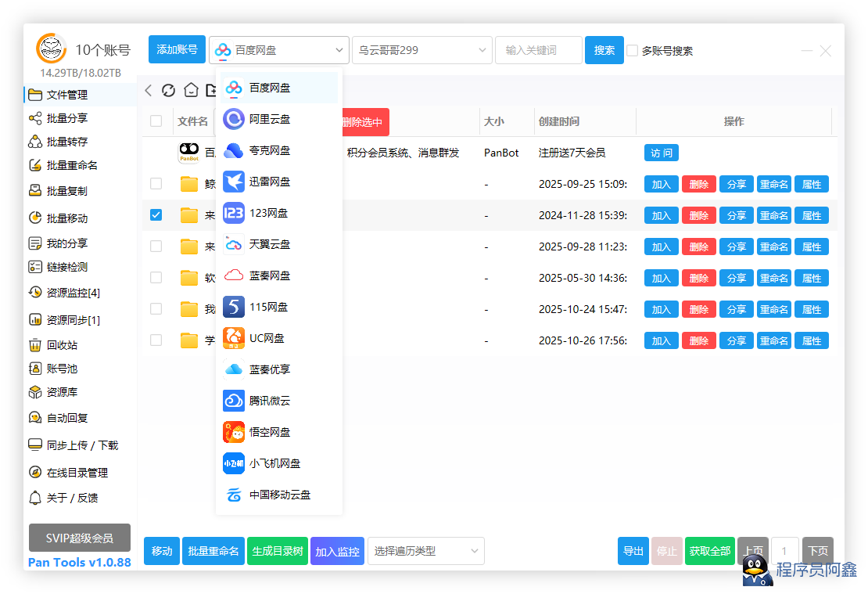This screenshot has height=594, width=868.
Task: Open 回收站 recycle bin in sidebar
Action: click(x=62, y=345)
